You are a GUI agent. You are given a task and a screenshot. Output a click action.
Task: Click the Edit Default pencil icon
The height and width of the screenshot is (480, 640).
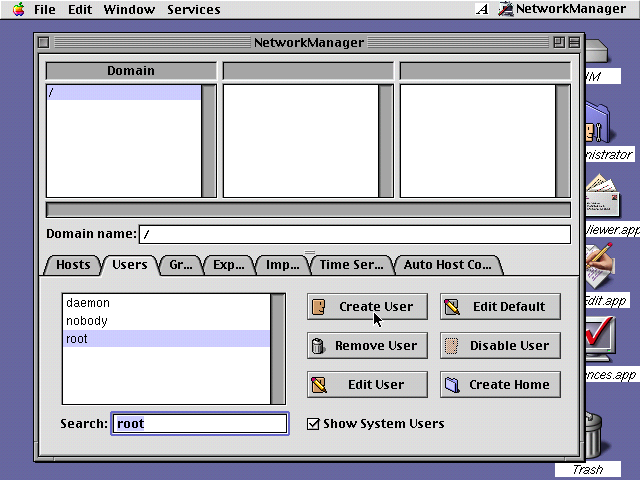pyautogui.click(x=452, y=307)
